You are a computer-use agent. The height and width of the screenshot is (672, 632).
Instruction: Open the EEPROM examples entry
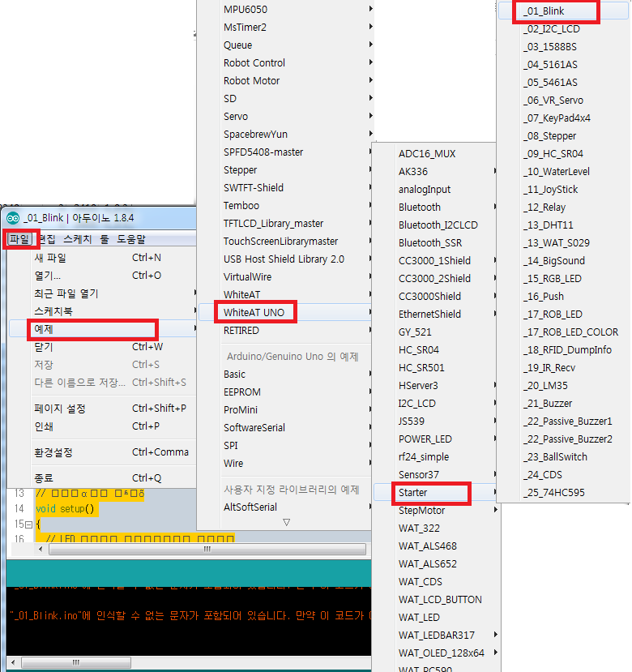285,392
